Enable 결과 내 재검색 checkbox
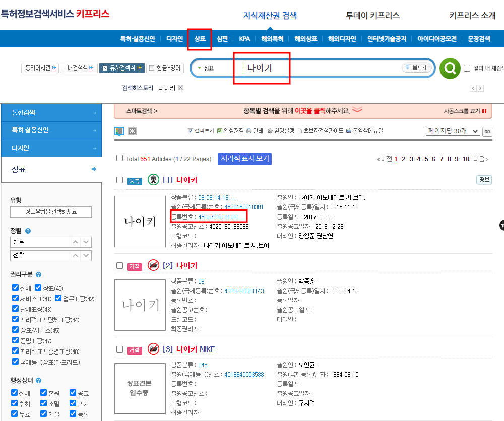Image resolution: width=504 pixels, height=421 pixels. click(467, 68)
